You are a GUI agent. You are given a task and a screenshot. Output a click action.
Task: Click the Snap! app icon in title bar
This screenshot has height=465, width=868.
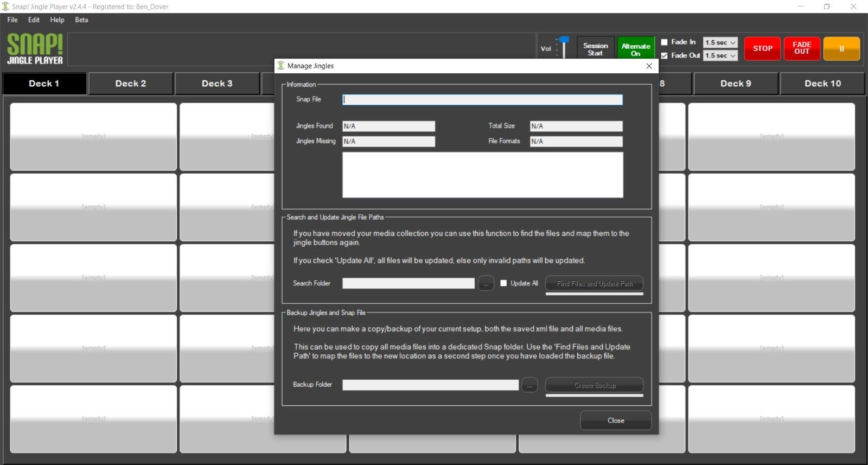coord(5,7)
